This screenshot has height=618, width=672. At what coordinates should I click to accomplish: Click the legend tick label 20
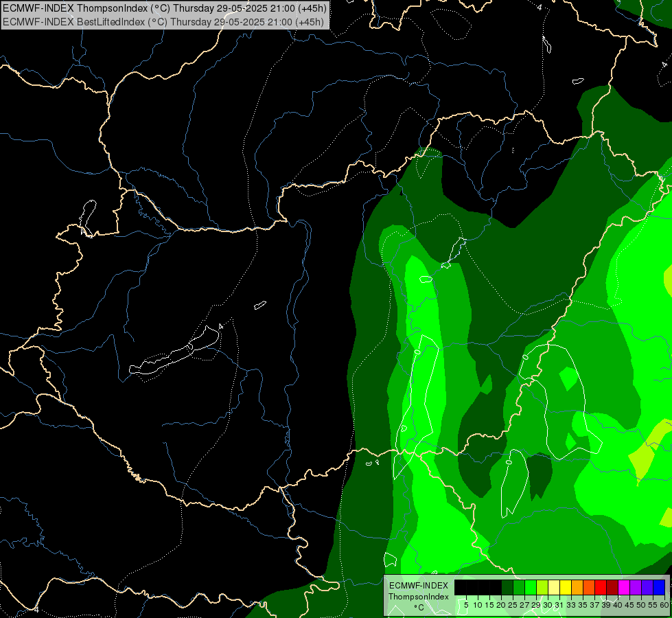[x=501, y=605]
